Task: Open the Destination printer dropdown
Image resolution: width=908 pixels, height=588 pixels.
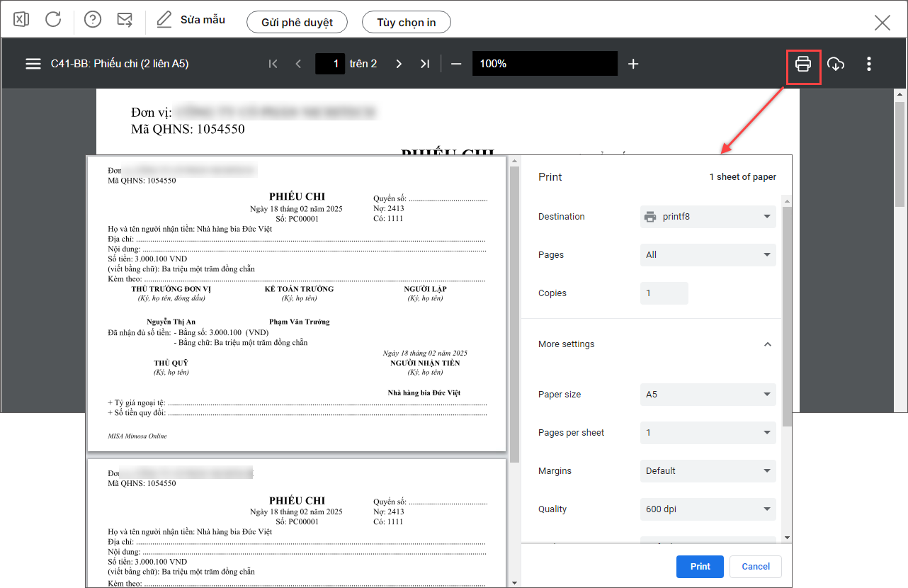Action: click(x=707, y=217)
